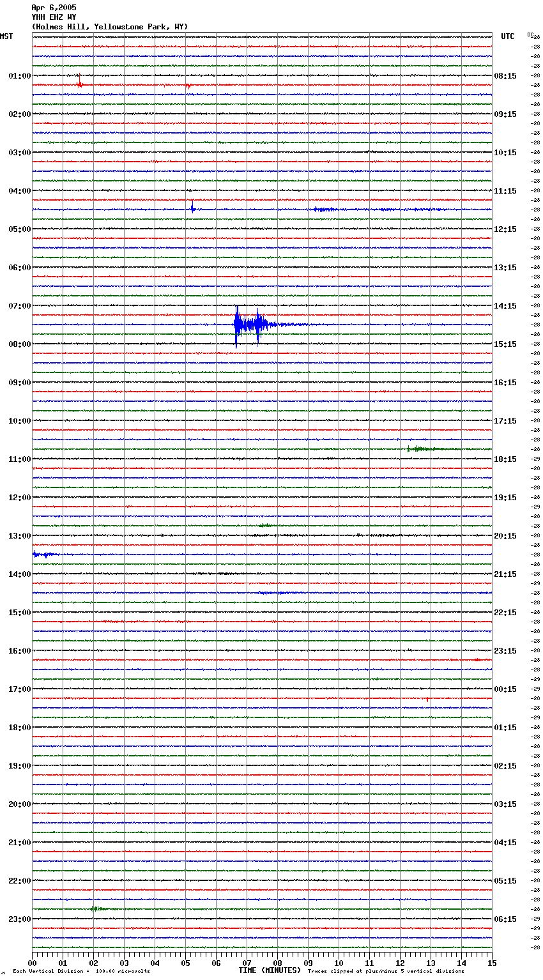The image size is (543, 980).
Task: Click the bottom axis minute tick '09'
Action: click(308, 963)
